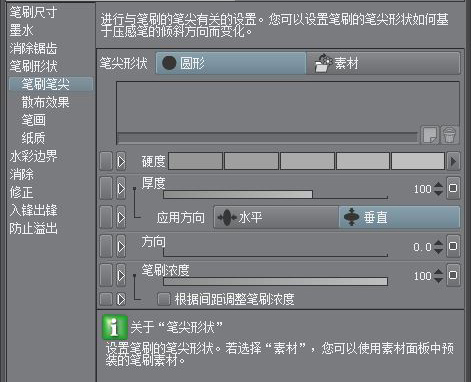Click the 方向 value 0.0 field
This screenshot has width=471, height=382.
tap(422, 247)
